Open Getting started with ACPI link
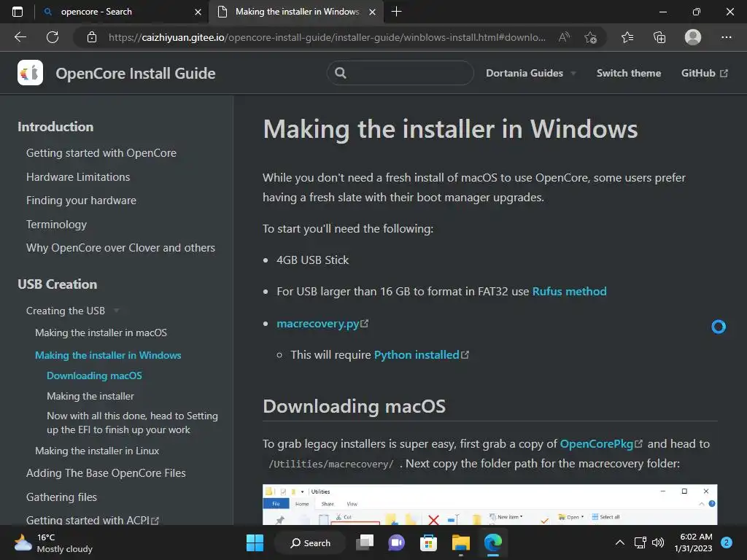Viewport: 747px width, 560px height. coord(92,520)
